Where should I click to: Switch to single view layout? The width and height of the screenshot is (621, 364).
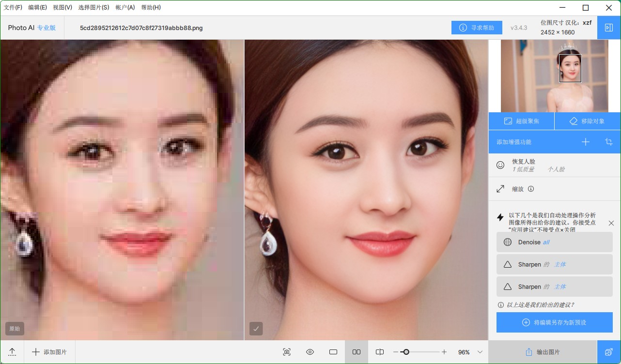333,352
